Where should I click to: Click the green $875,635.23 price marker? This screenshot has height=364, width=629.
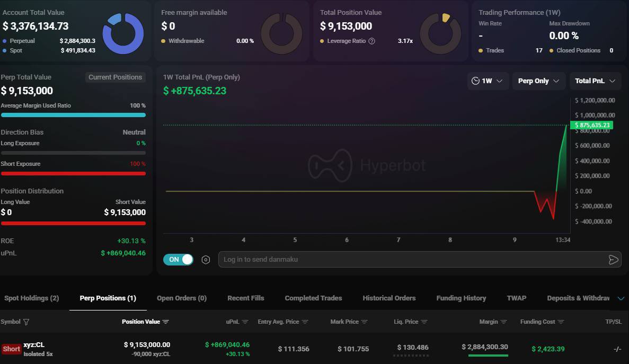592,125
